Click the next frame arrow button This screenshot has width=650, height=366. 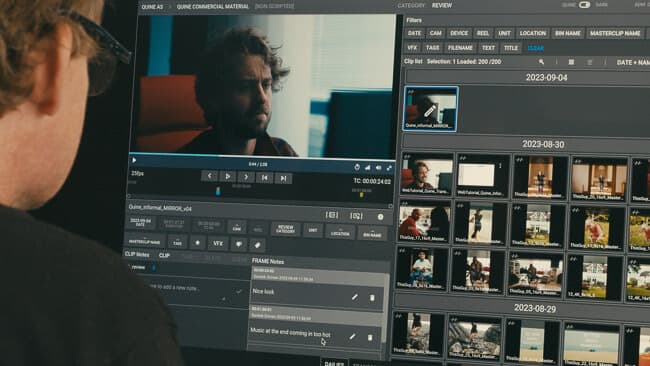point(246,177)
